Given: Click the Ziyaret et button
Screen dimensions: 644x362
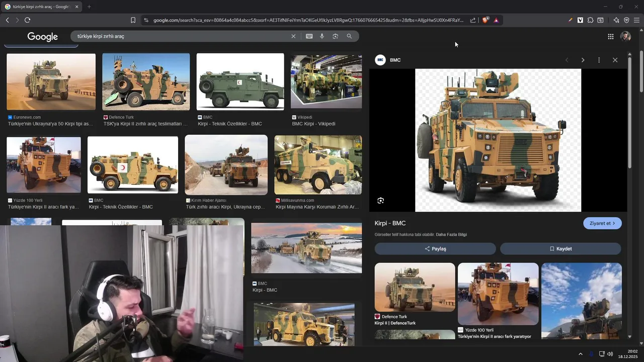Looking at the screenshot, I should coord(602,223).
